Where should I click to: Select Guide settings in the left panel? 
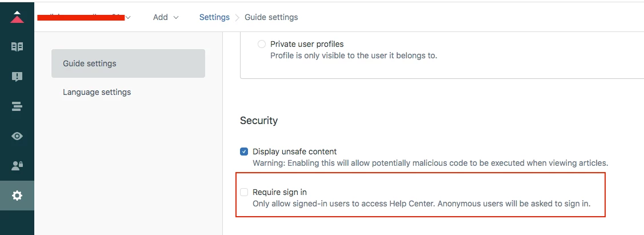pos(128,63)
